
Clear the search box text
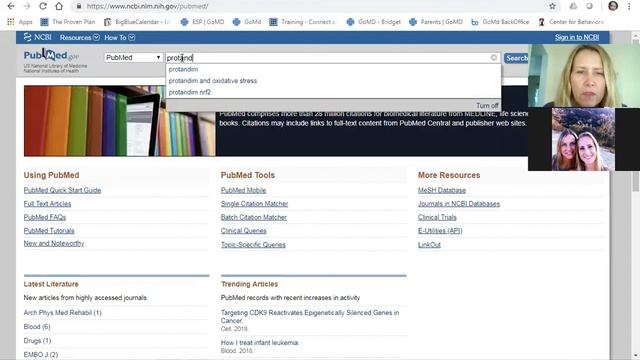coord(493,58)
